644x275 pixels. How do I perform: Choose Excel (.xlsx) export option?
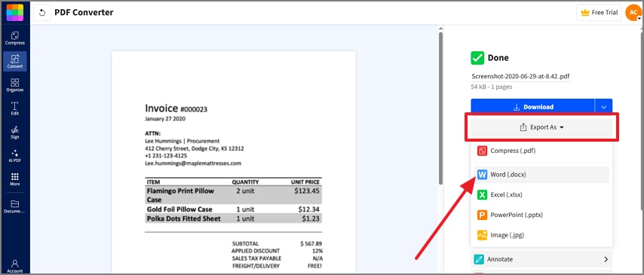coord(541,194)
